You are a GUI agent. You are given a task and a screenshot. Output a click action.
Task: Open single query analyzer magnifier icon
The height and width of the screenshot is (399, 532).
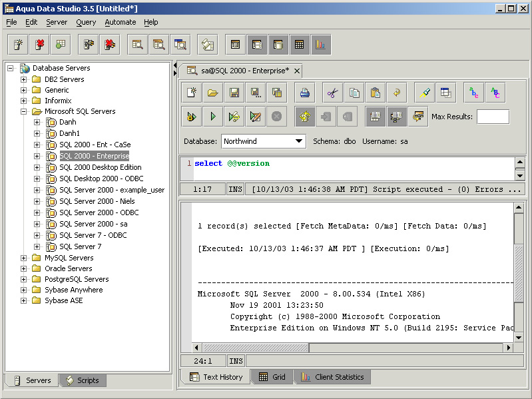138,45
